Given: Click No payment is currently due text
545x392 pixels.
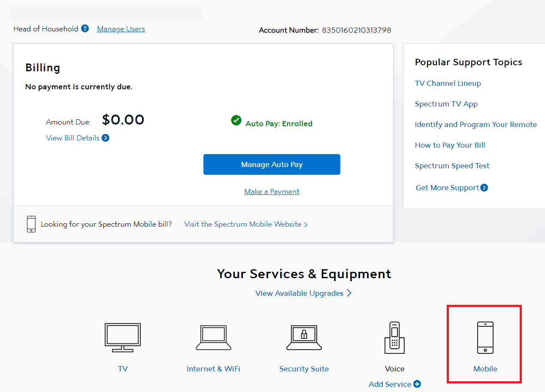Looking at the screenshot, I should click(79, 87).
